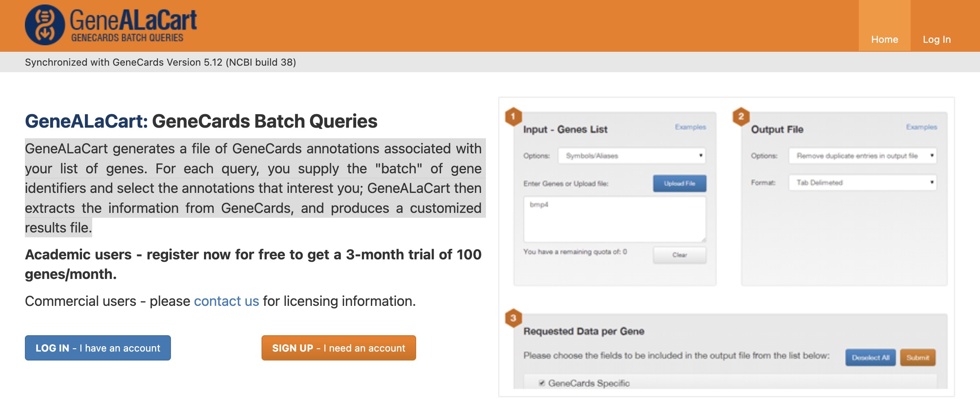
Task: Go to the Home tab
Action: pyautogui.click(x=885, y=40)
